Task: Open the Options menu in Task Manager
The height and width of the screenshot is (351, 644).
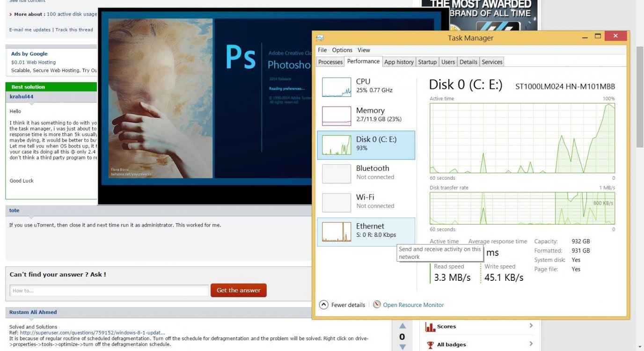Action: pos(342,50)
